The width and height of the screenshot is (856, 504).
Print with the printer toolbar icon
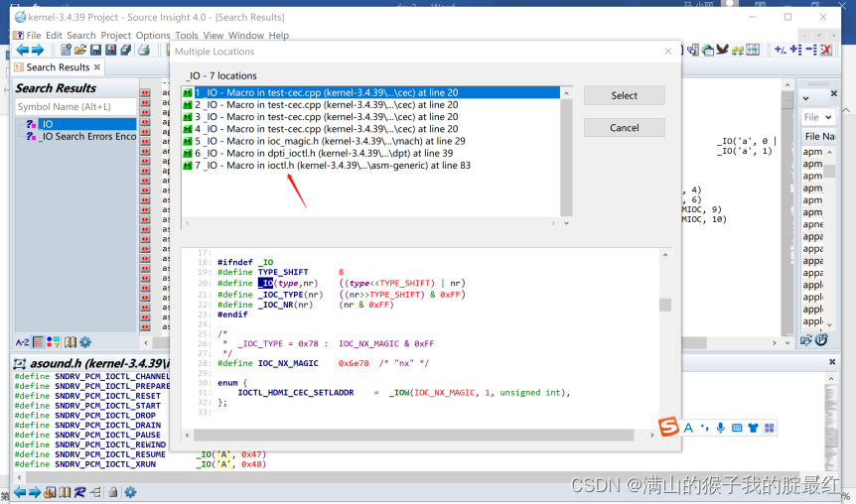(144, 51)
